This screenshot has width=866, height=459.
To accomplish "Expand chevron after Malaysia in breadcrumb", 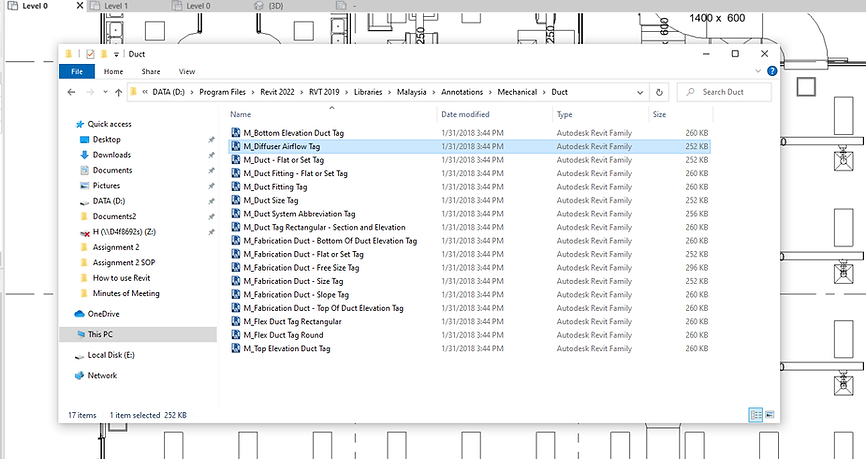I will click(434, 92).
